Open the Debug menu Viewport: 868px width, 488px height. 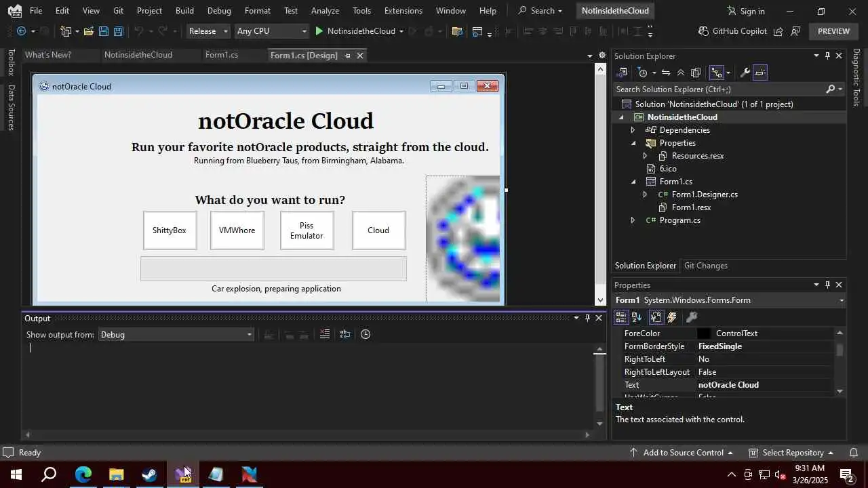pyautogui.click(x=219, y=11)
